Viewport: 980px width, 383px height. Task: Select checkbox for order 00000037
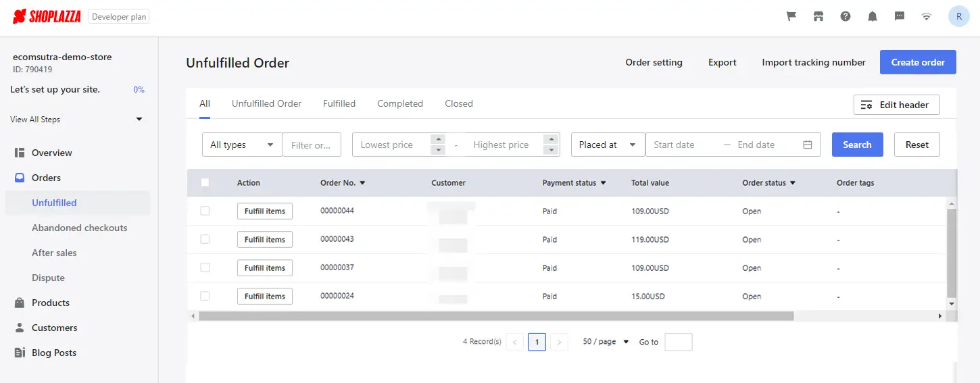pos(205,267)
